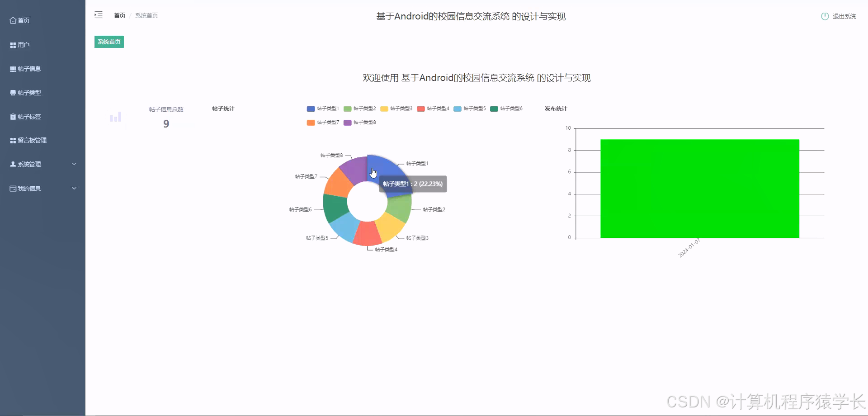
Task: Toggle 帖子类型4 legend item
Action: point(433,109)
